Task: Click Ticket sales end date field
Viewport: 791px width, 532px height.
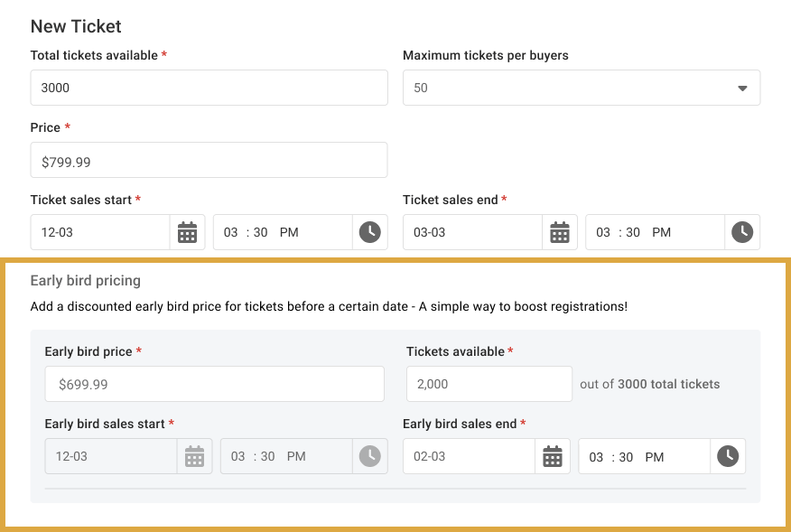Action: click(472, 232)
